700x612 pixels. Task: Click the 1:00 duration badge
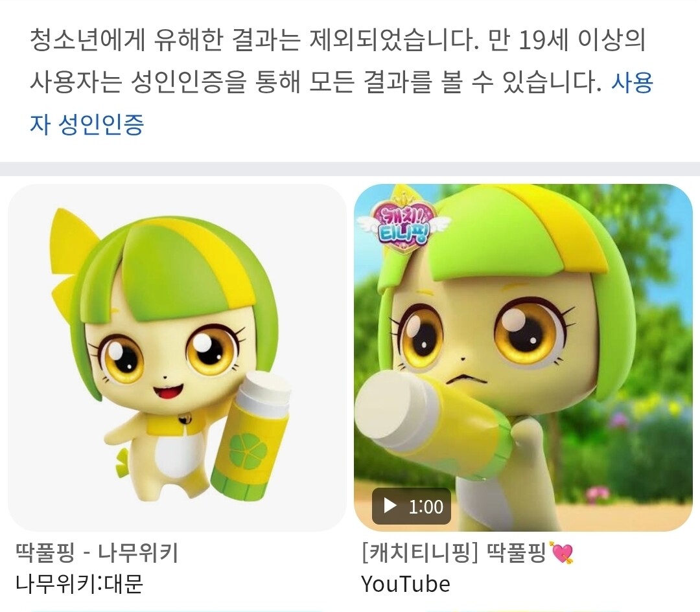point(411,506)
